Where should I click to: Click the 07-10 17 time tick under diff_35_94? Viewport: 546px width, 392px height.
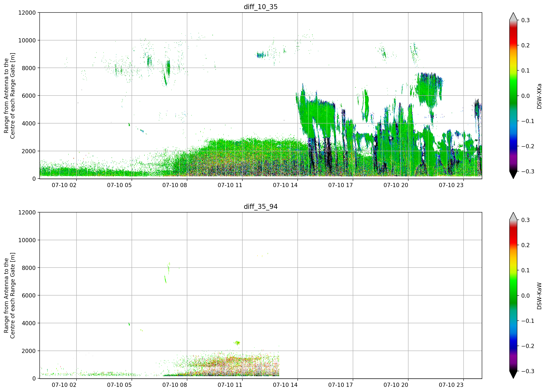(x=340, y=385)
